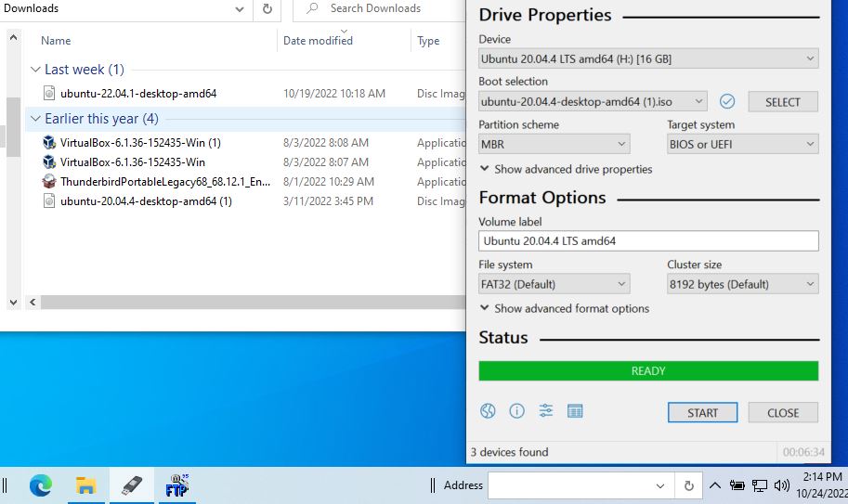848x504 pixels.
Task: Select the Rufus USB taskbar icon
Action: tap(131, 485)
